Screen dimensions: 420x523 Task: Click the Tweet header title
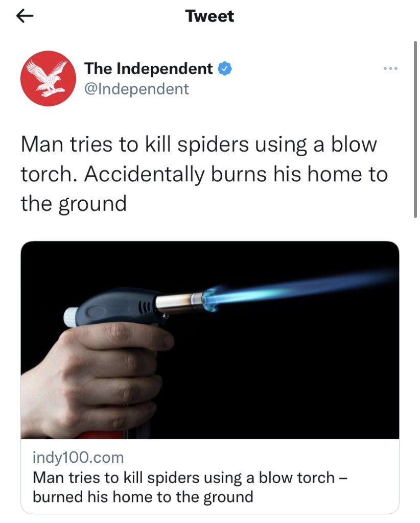point(209,16)
